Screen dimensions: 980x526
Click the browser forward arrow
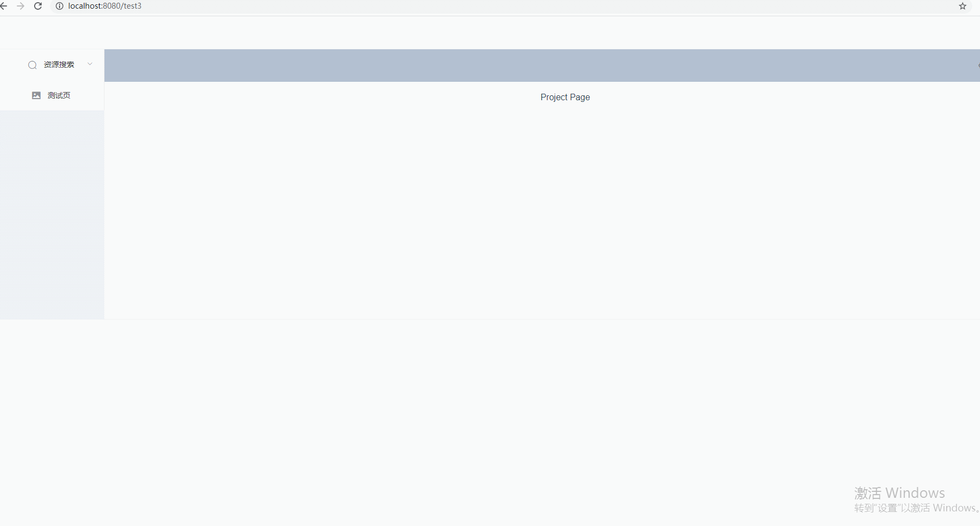tap(21, 6)
